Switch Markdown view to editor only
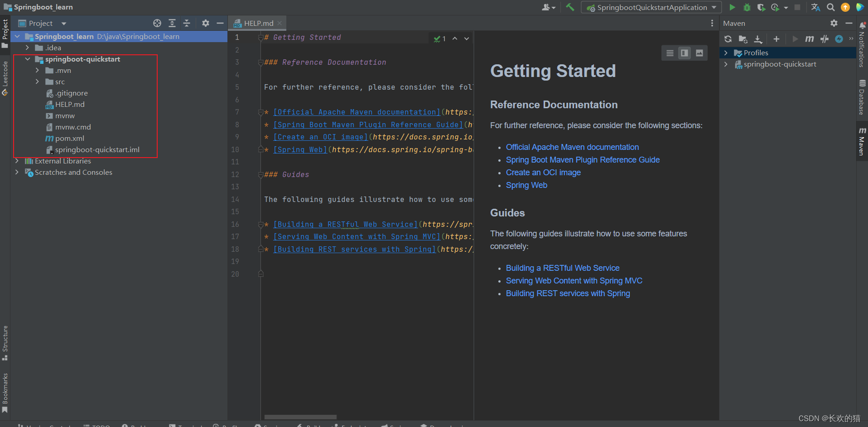This screenshot has width=868, height=427. click(670, 53)
